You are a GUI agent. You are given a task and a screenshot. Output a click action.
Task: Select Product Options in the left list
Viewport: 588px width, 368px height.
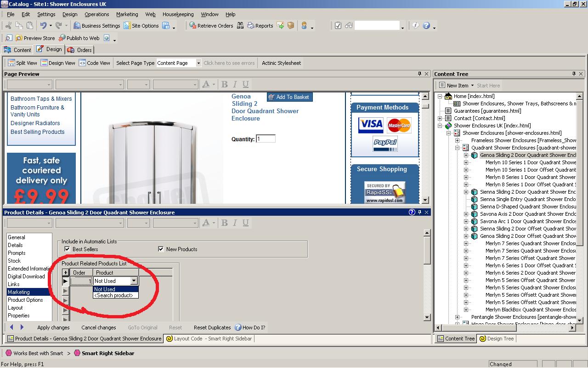click(x=25, y=300)
